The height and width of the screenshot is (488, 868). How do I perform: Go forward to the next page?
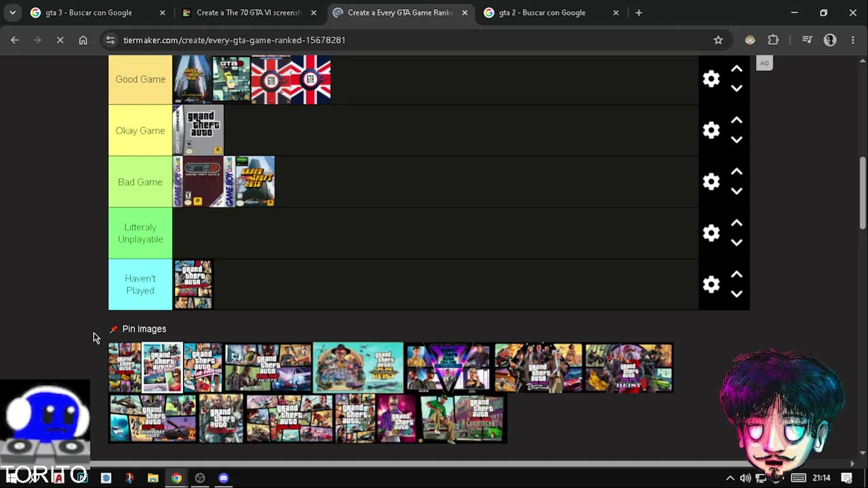click(37, 40)
